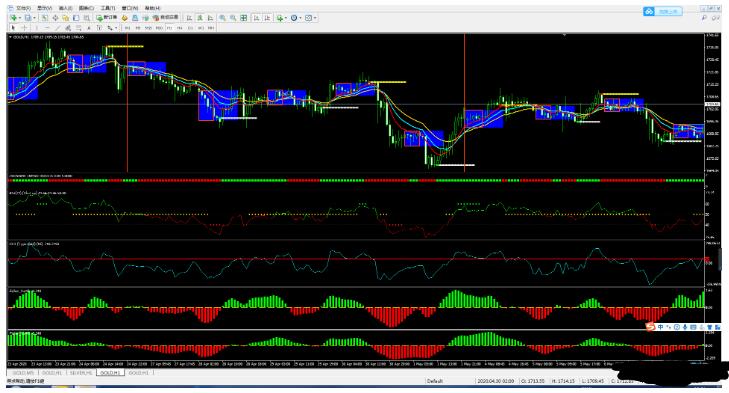The height and width of the screenshot is (393, 729).
Task: Open the new chart dropdown arrow
Action: click(x=20, y=18)
